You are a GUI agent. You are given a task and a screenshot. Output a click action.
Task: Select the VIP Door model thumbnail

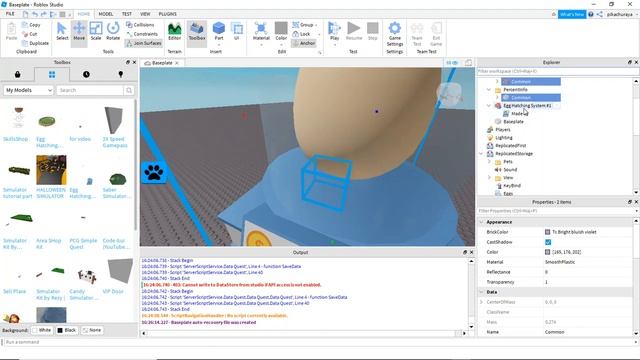pos(120,271)
